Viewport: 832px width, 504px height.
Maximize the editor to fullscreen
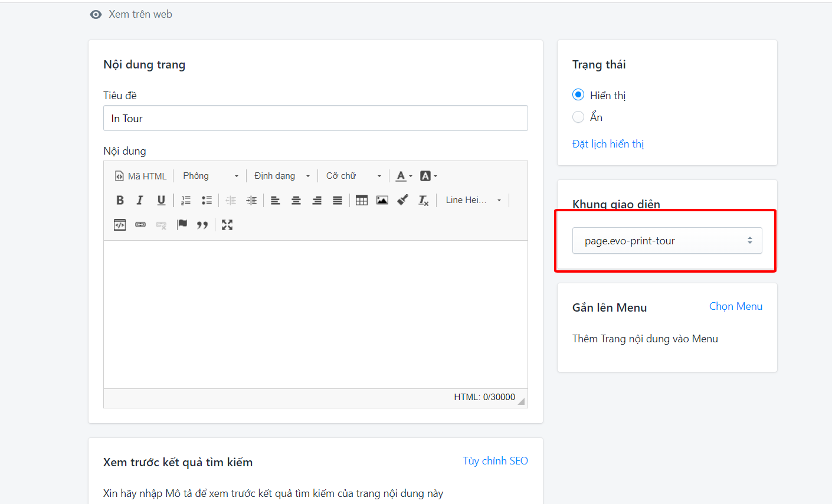[227, 224]
